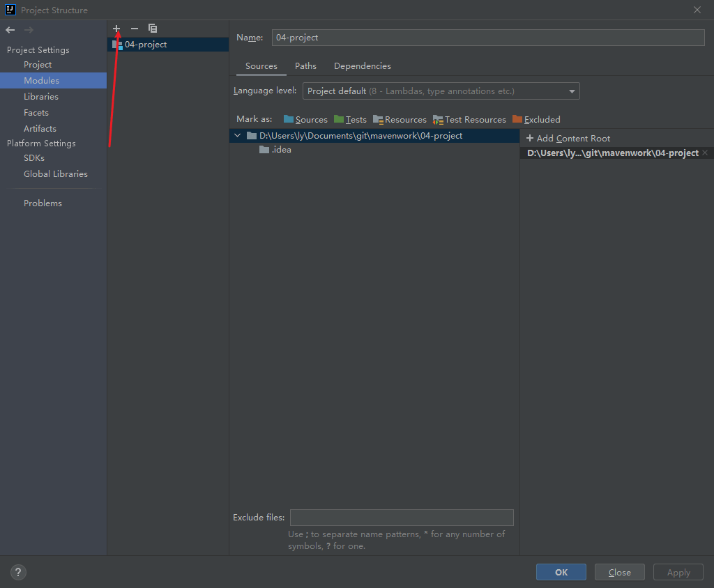Open Libraries in Project Settings
The width and height of the screenshot is (714, 588).
click(41, 96)
